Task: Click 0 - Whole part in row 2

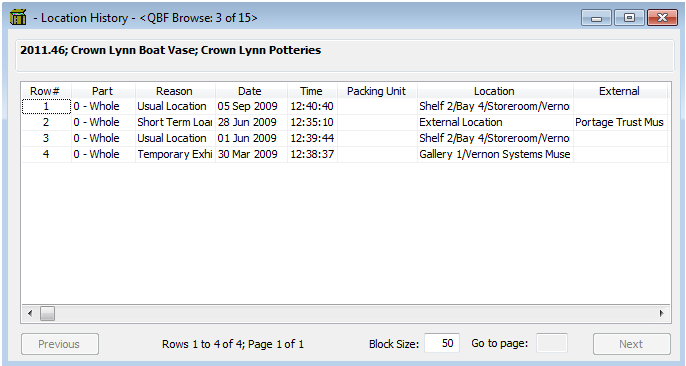Action: click(x=103, y=122)
